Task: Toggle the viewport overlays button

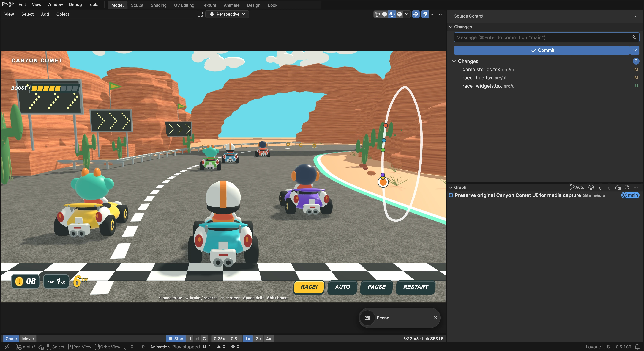Action: pos(425,14)
